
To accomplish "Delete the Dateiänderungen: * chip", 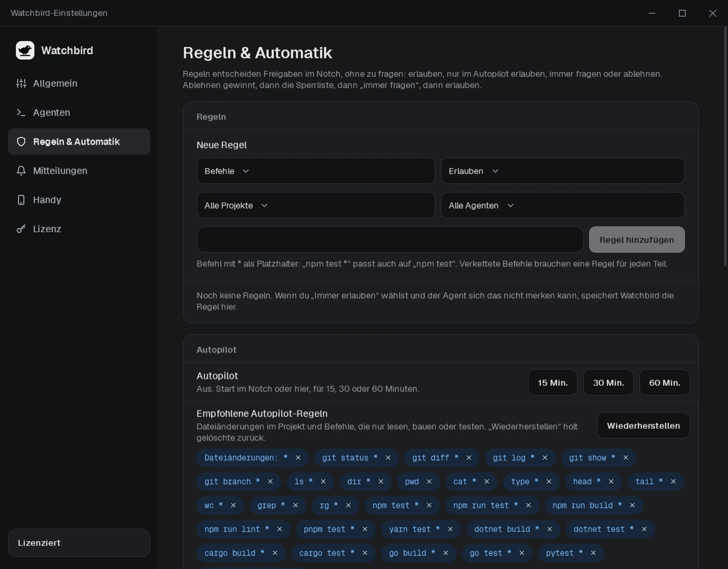I will click(298, 458).
